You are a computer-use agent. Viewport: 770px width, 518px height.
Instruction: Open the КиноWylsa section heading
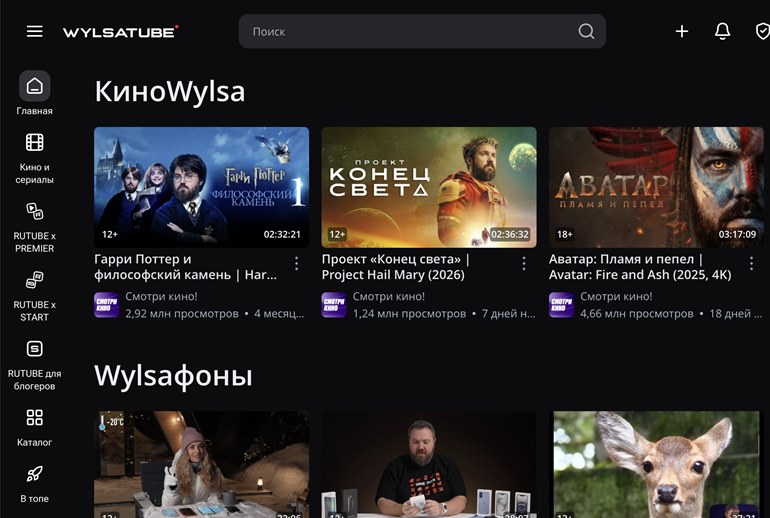169,91
